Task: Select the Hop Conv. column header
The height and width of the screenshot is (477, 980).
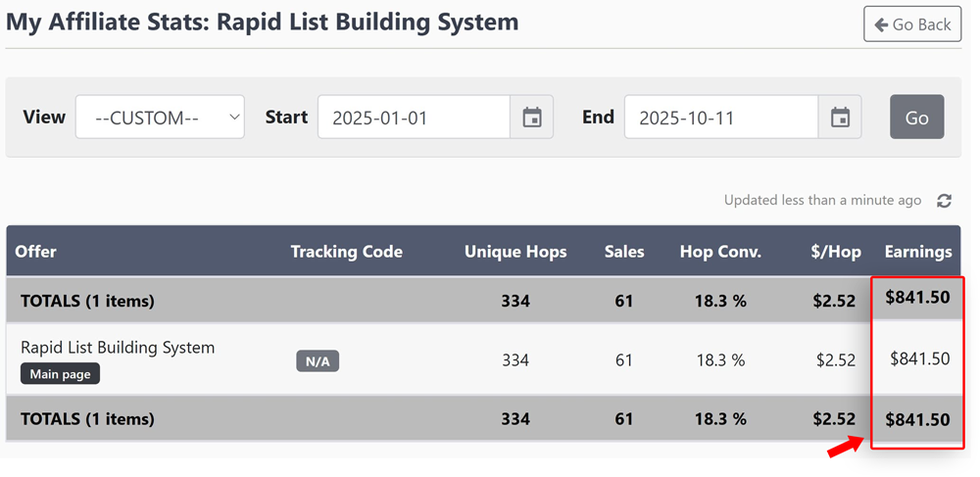Action: (x=720, y=252)
